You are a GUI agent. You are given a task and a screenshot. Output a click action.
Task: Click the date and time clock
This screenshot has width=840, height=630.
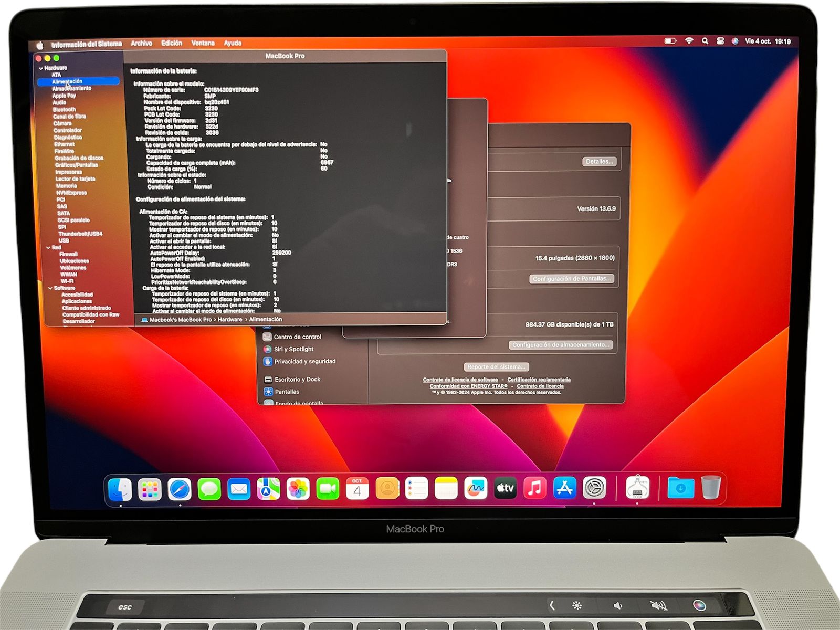(768, 41)
